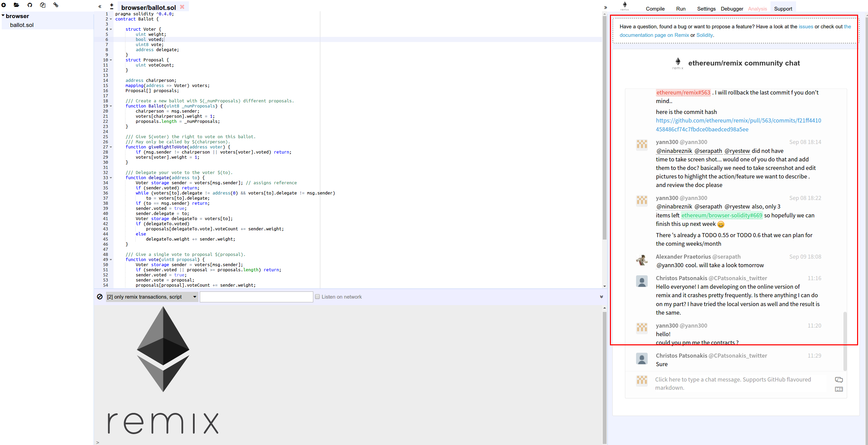This screenshot has width=868, height=445.
Task: Toggle the right panel with the double-right chevron
Action: (605, 8)
